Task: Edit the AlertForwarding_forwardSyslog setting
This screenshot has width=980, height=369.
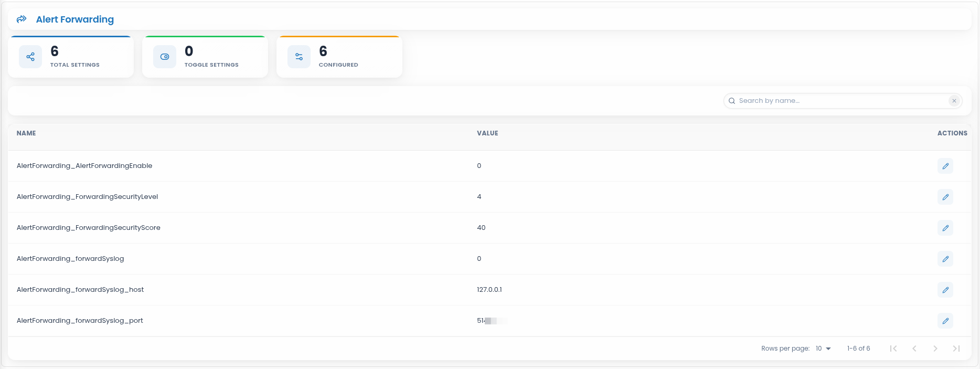Action: tap(945, 259)
